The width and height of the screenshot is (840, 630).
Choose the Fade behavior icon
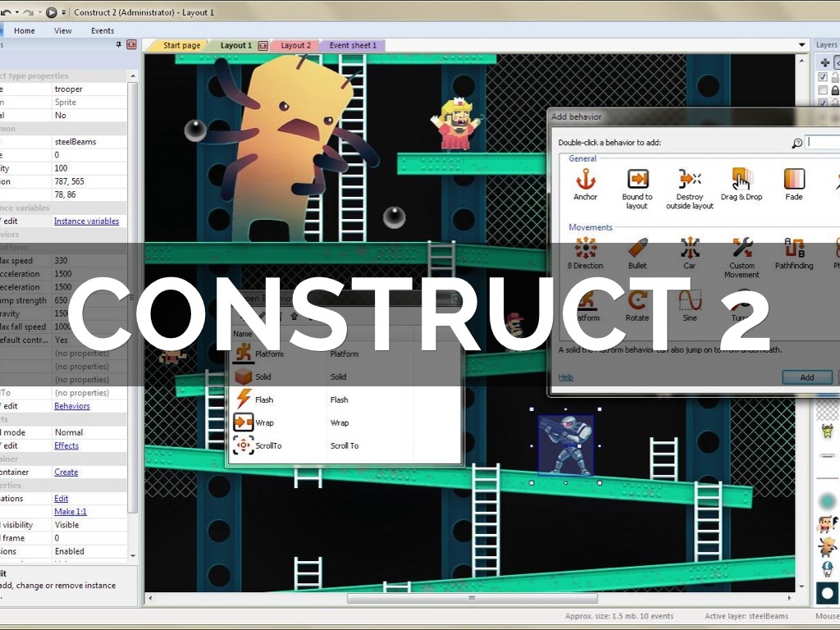pyautogui.click(x=793, y=180)
